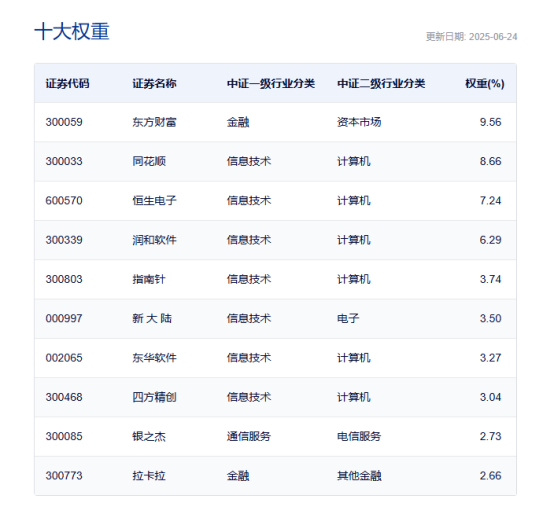Open 润和软件 entry

point(275,240)
